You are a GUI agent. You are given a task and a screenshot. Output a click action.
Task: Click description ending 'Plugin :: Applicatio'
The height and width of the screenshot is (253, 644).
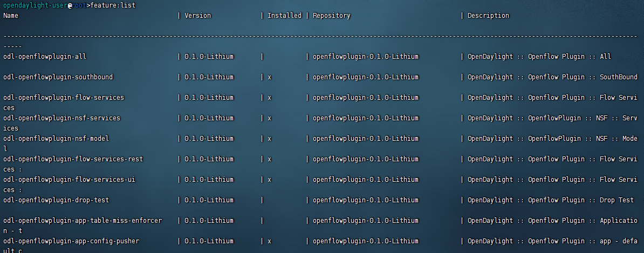552,221
